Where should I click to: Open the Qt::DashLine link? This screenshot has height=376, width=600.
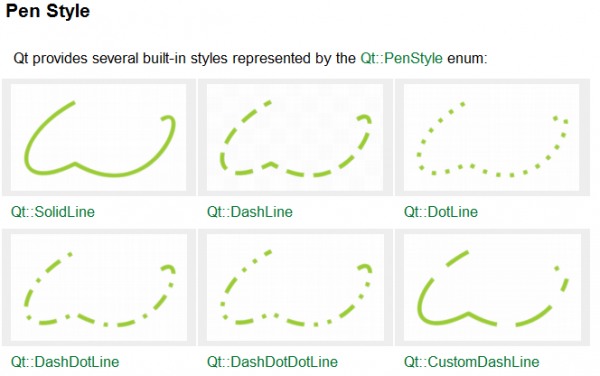[249, 212]
